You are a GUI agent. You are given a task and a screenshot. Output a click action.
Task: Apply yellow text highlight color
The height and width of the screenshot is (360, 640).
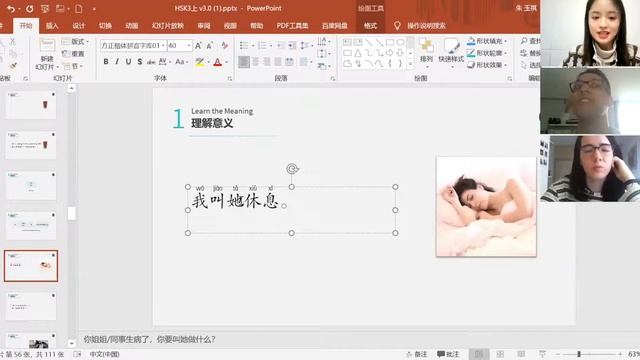(x=200, y=62)
